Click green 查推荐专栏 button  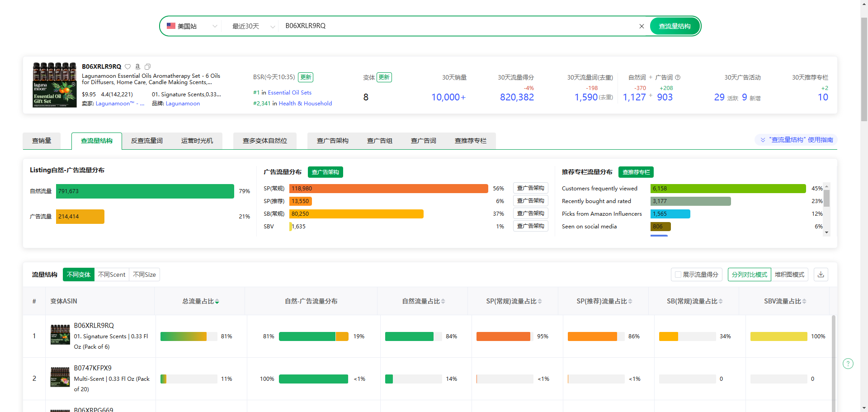click(636, 172)
